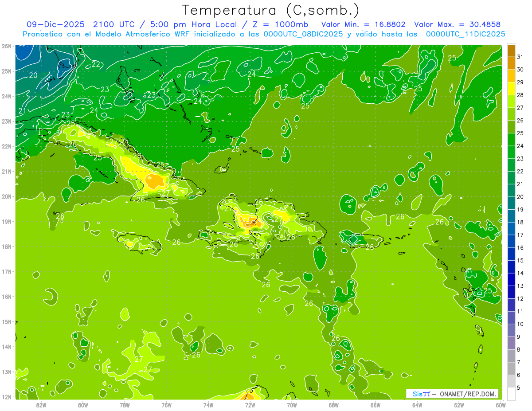Select the 80W longitude axis label

tap(82, 405)
